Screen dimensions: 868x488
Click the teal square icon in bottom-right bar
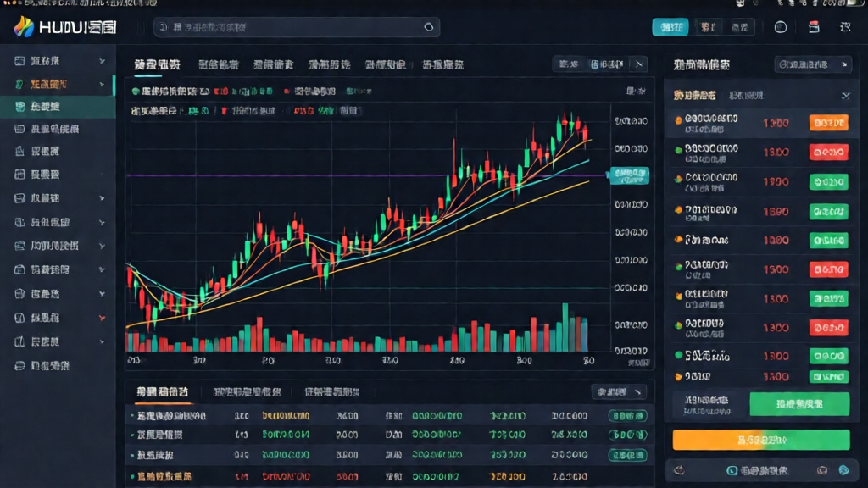pos(732,471)
